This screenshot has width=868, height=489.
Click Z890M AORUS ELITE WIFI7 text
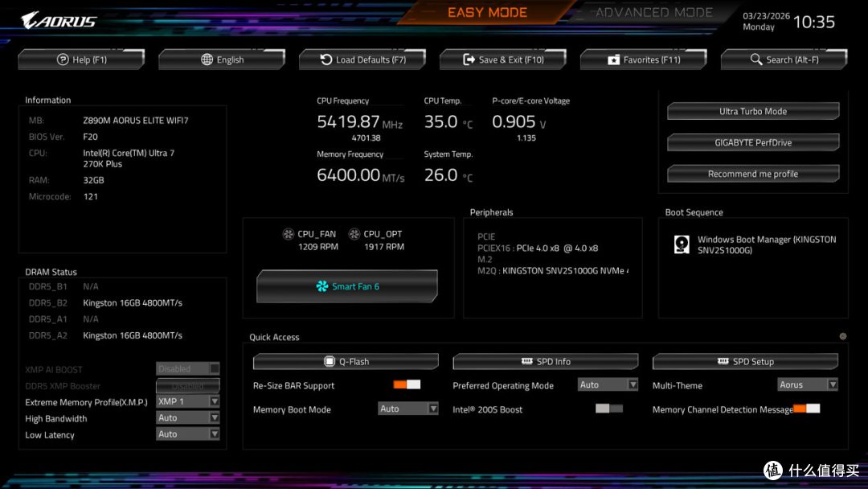tap(136, 120)
